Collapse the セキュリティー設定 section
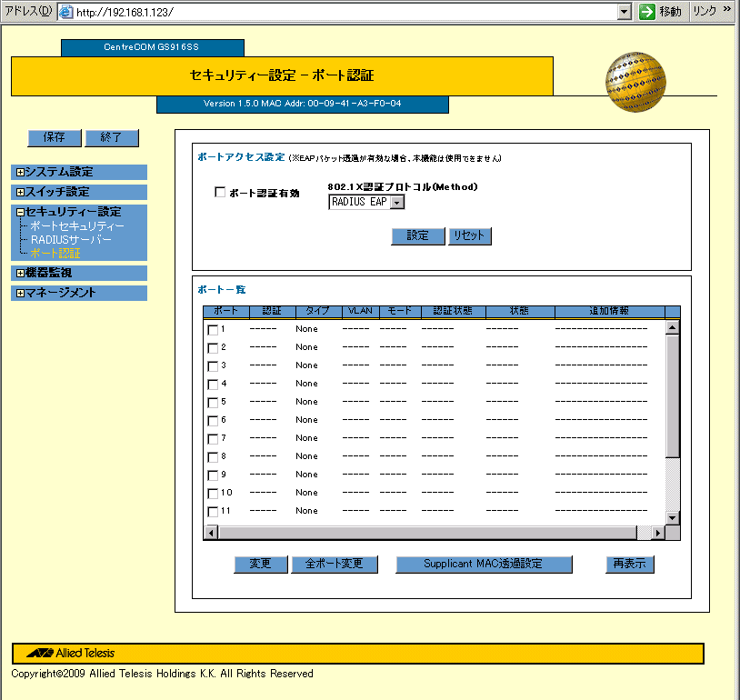The width and height of the screenshot is (740, 700). (20, 212)
